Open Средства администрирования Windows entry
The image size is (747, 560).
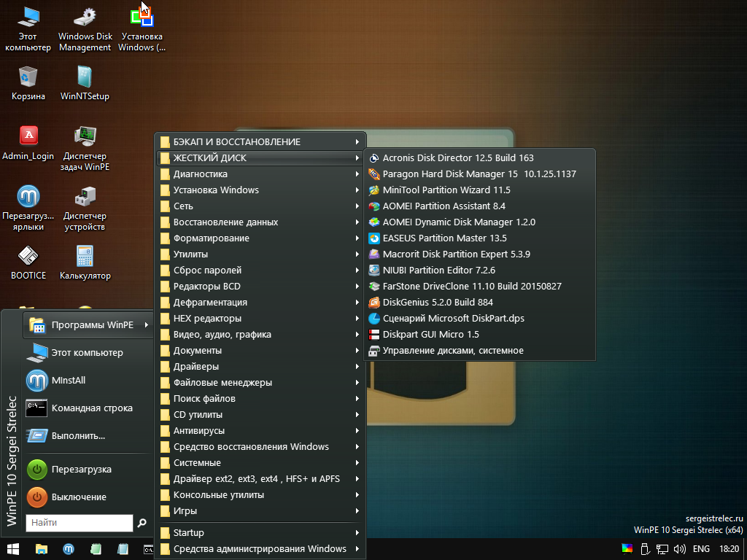tap(260, 549)
